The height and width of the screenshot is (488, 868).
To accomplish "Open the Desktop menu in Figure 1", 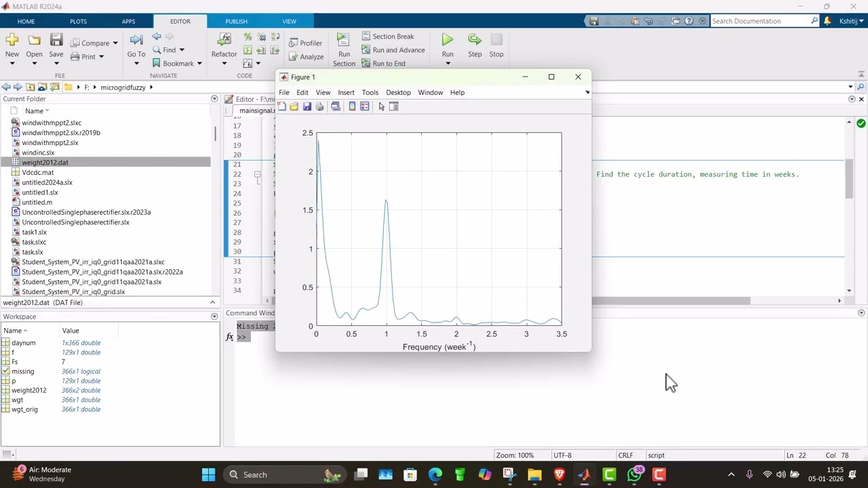I will click(398, 92).
